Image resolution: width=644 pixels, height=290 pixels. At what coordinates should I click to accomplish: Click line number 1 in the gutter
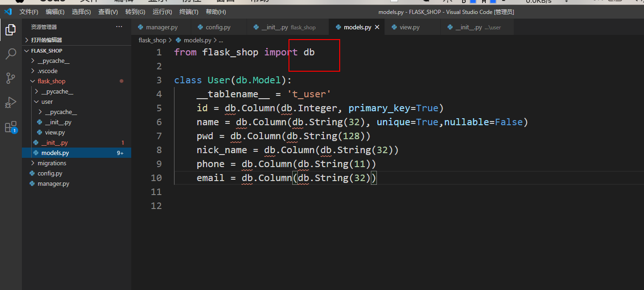159,52
